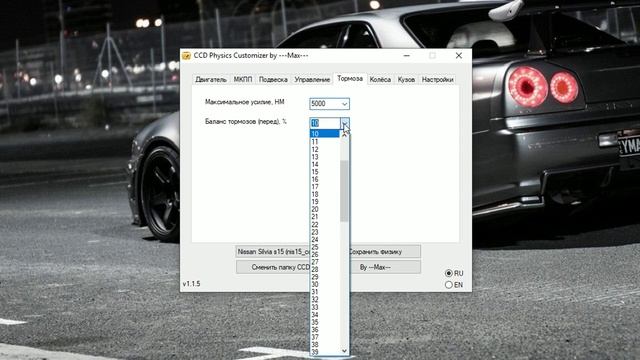
Task: Switch to the Подвеска tab
Action: (x=273, y=80)
